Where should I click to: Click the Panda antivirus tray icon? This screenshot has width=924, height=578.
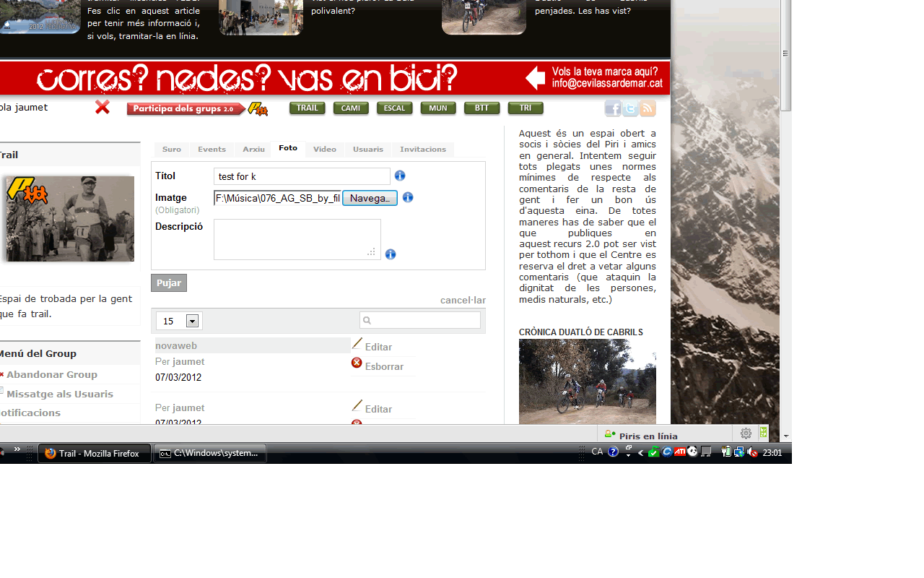[692, 452]
